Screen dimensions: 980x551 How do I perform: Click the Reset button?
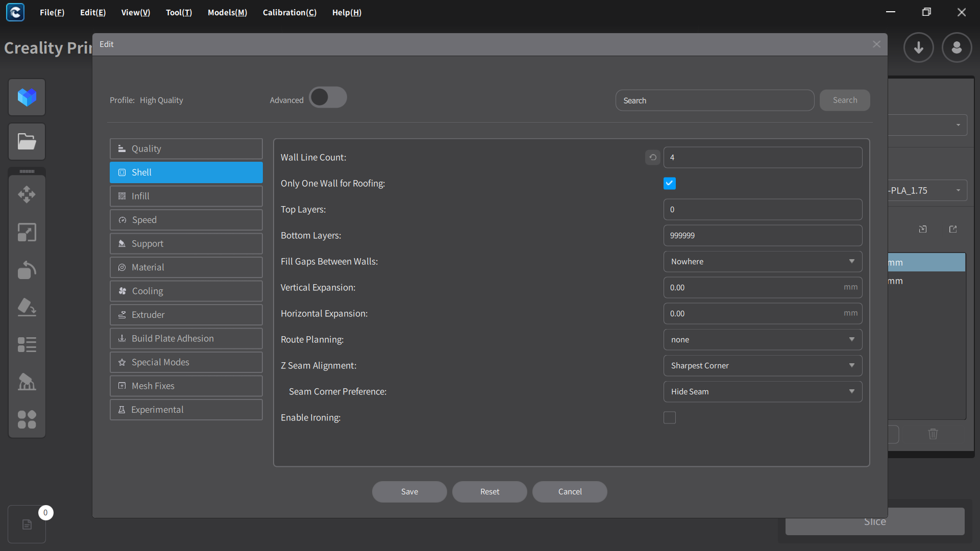[489, 492]
